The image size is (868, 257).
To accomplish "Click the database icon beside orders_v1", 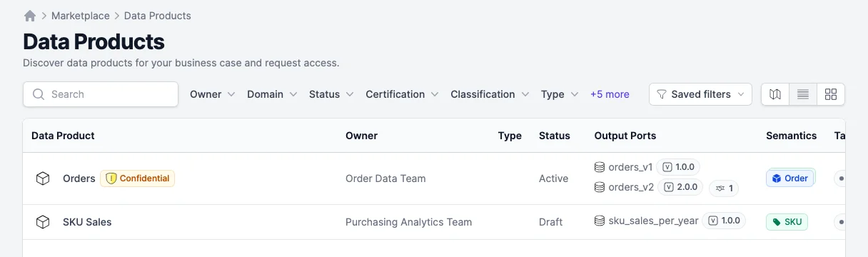I will [600, 167].
